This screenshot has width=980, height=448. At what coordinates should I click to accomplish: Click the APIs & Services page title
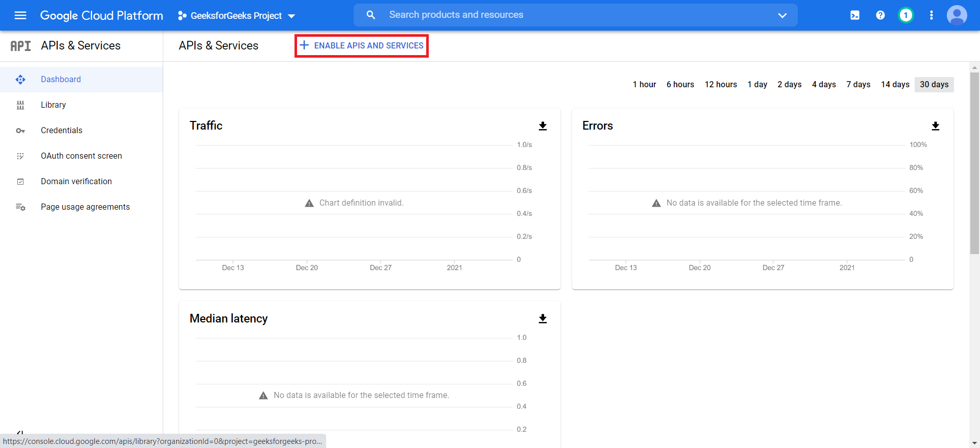[218, 45]
